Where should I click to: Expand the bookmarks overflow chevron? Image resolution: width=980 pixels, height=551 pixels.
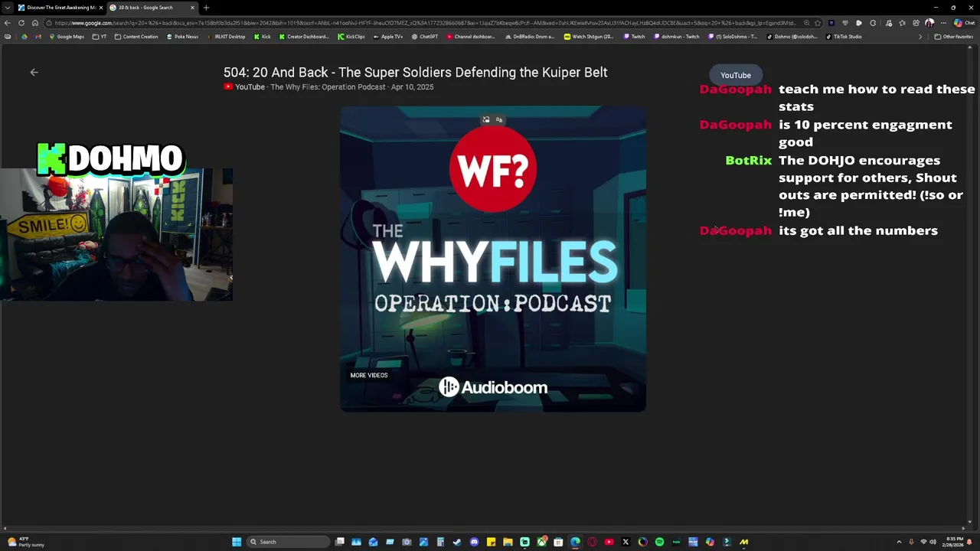point(920,37)
